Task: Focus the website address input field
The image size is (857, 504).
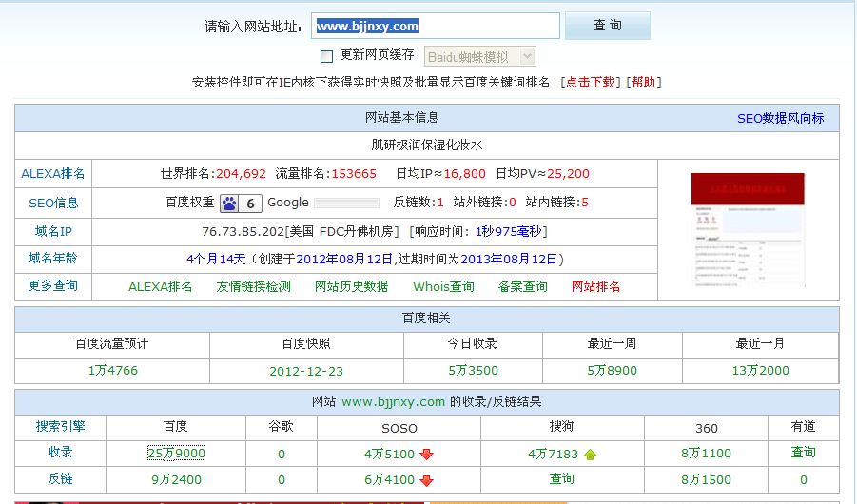Action: (x=435, y=27)
